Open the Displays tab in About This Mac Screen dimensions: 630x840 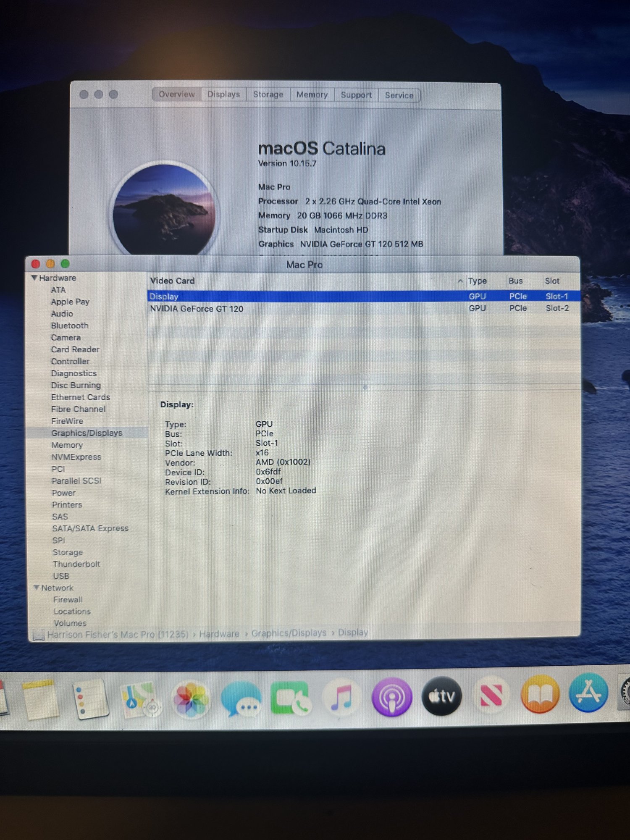click(x=224, y=94)
